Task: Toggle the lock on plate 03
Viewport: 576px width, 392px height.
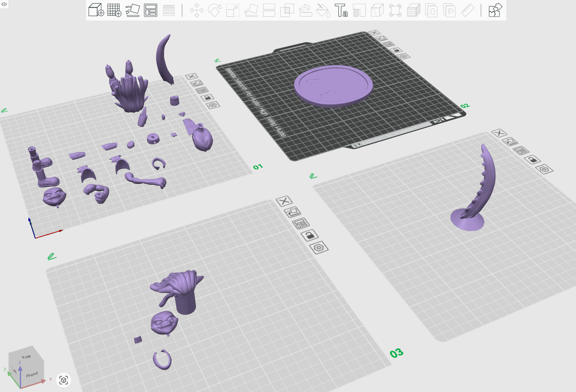Action: point(309,235)
